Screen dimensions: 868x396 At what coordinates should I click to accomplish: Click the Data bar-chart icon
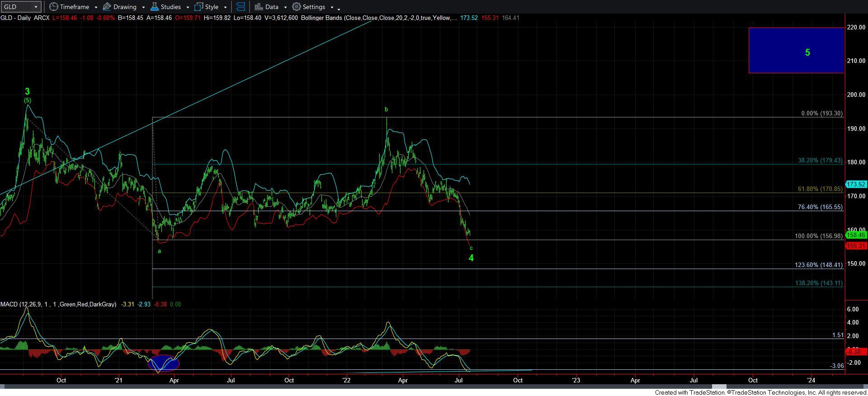point(259,7)
